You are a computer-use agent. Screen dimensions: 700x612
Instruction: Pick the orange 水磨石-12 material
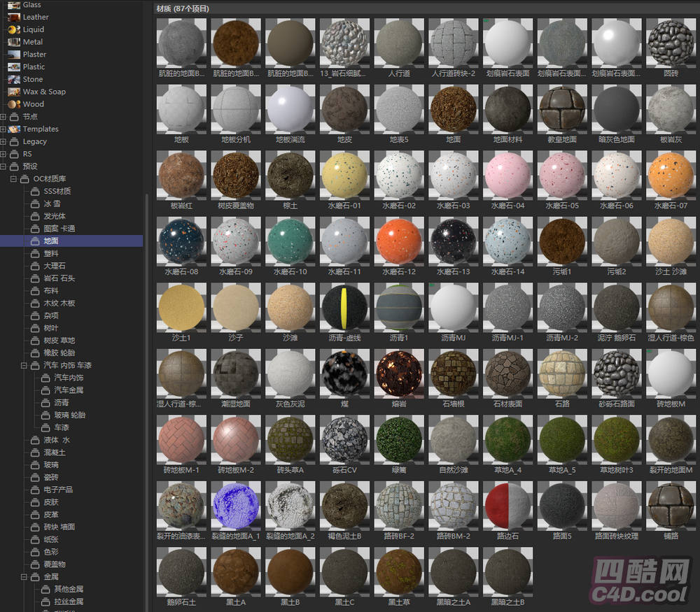coord(399,241)
